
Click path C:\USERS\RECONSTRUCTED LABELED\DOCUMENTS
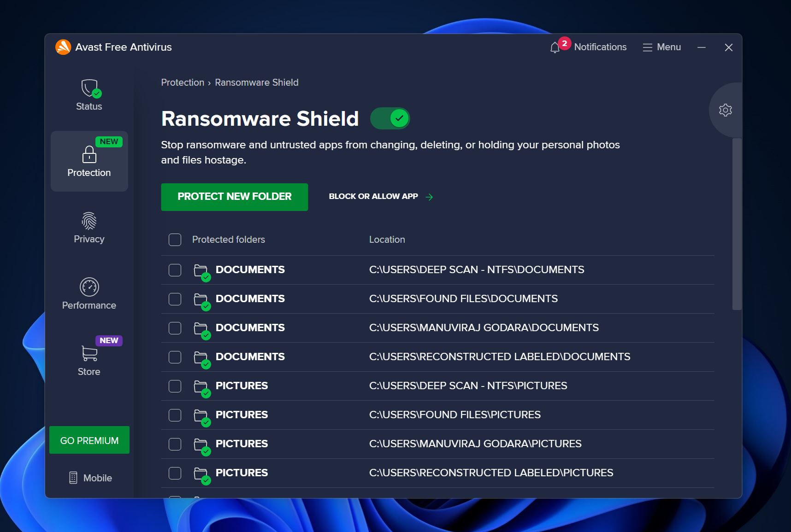pyautogui.click(x=500, y=357)
